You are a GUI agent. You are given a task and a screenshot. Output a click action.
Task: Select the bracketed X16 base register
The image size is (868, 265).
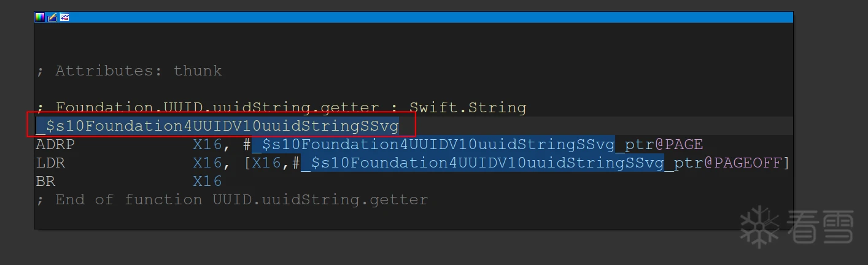tap(267, 163)
